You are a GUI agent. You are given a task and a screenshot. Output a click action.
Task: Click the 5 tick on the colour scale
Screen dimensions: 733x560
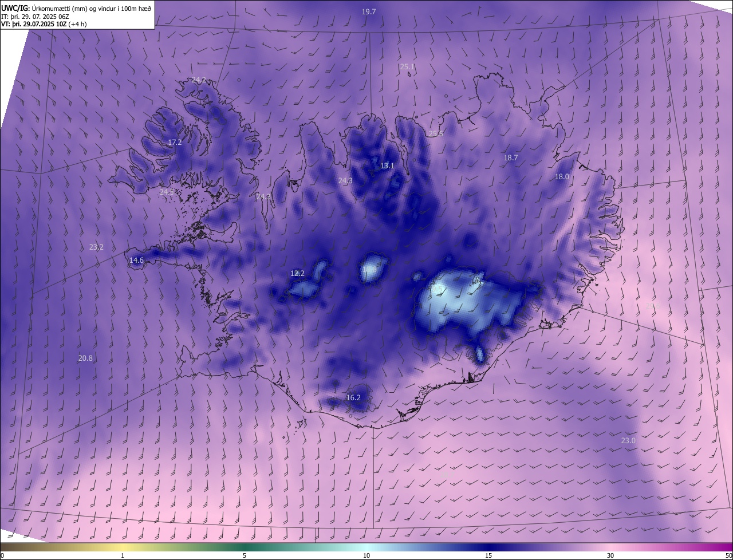[x=245, y=556]
